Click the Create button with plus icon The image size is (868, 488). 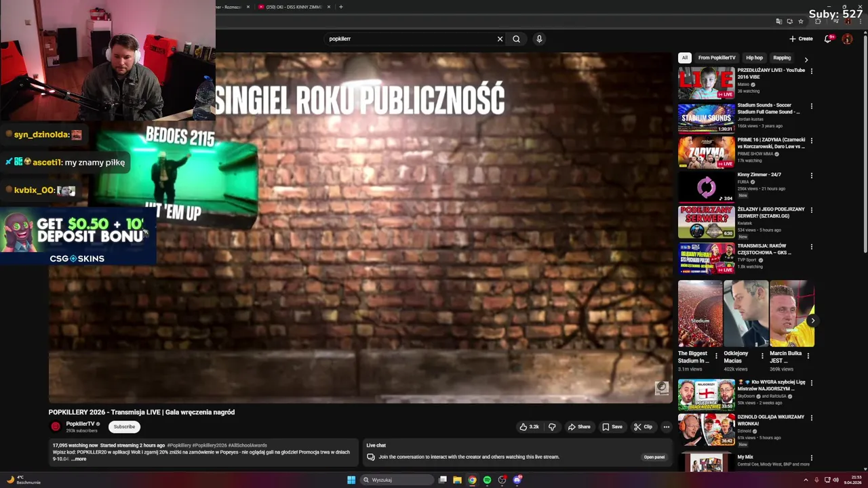tap(801, 39)
